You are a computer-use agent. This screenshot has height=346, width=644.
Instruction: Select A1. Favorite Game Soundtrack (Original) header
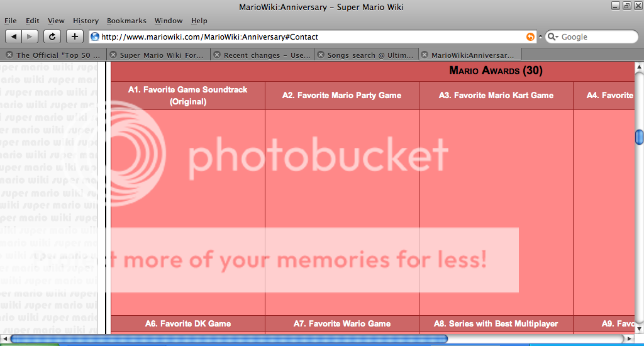[187, 96]
